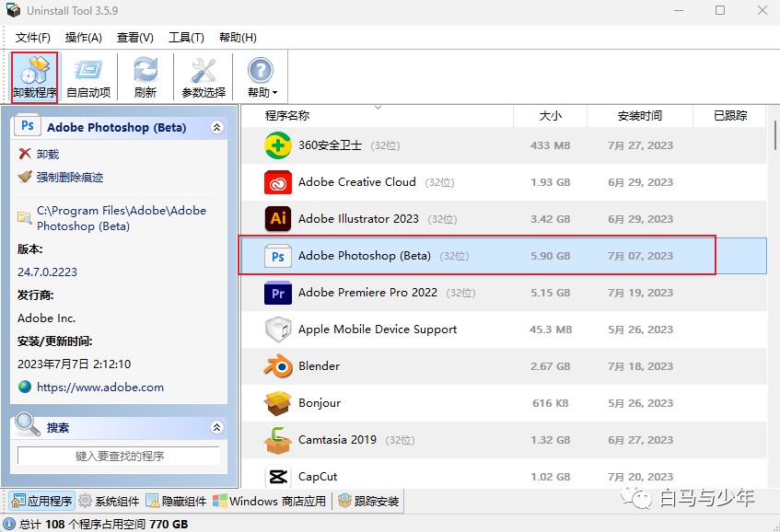Click the broom force-remove icon

(24, 177)
